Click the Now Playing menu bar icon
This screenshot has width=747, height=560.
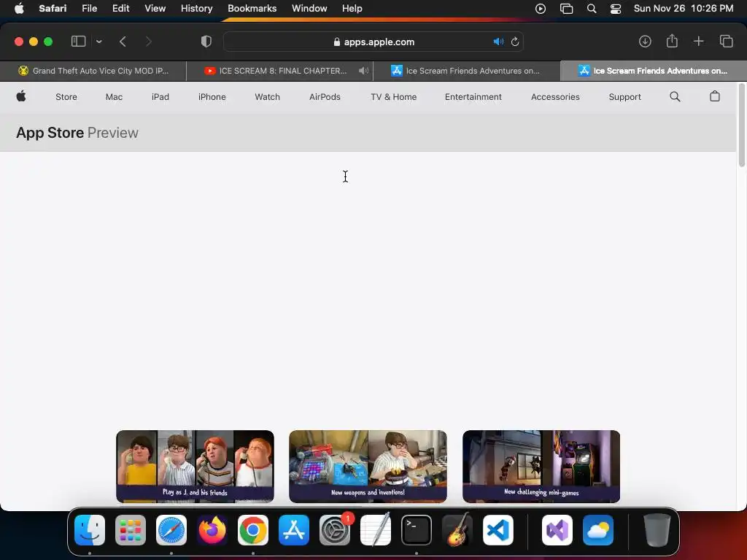point(541,8)
